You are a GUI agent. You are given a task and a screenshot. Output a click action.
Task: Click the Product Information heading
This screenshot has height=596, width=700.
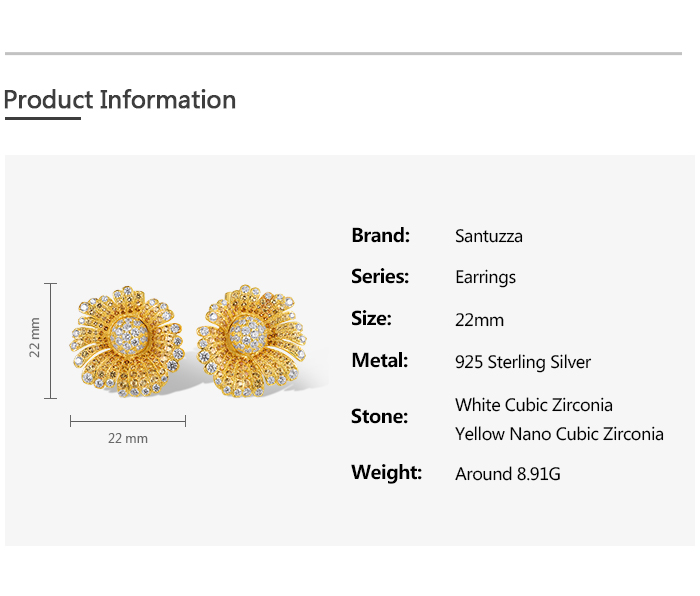(x=120, y=100)
